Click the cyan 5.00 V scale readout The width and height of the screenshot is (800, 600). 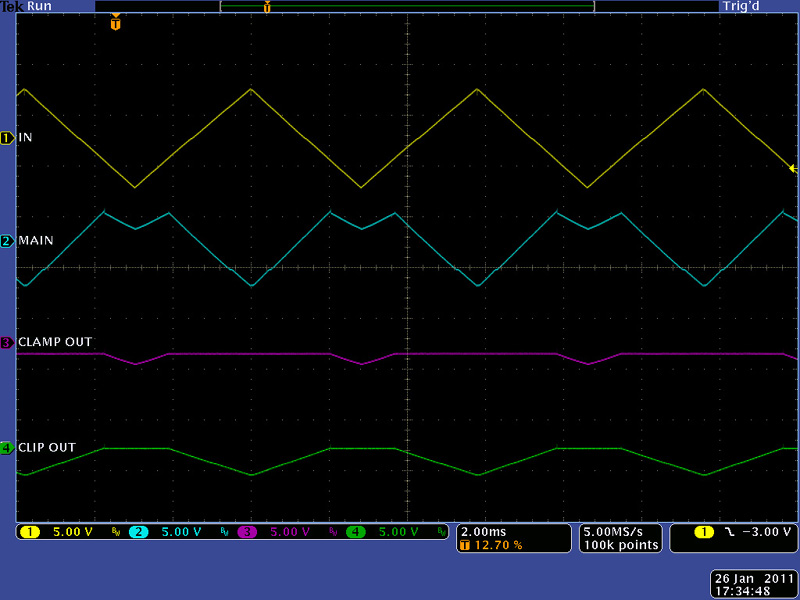point(181,532)
